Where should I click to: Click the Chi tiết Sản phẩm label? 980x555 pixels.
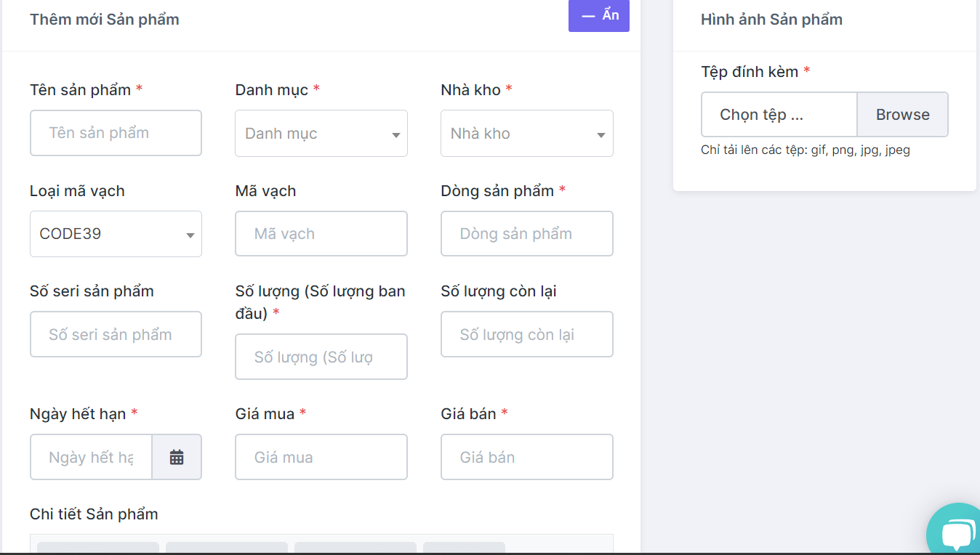94,514
